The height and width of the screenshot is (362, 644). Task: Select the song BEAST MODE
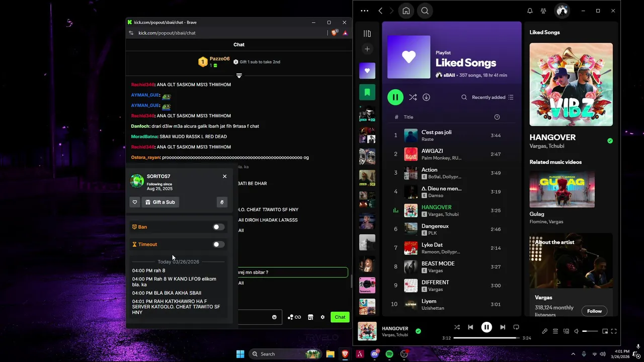[x=452, y=266]
